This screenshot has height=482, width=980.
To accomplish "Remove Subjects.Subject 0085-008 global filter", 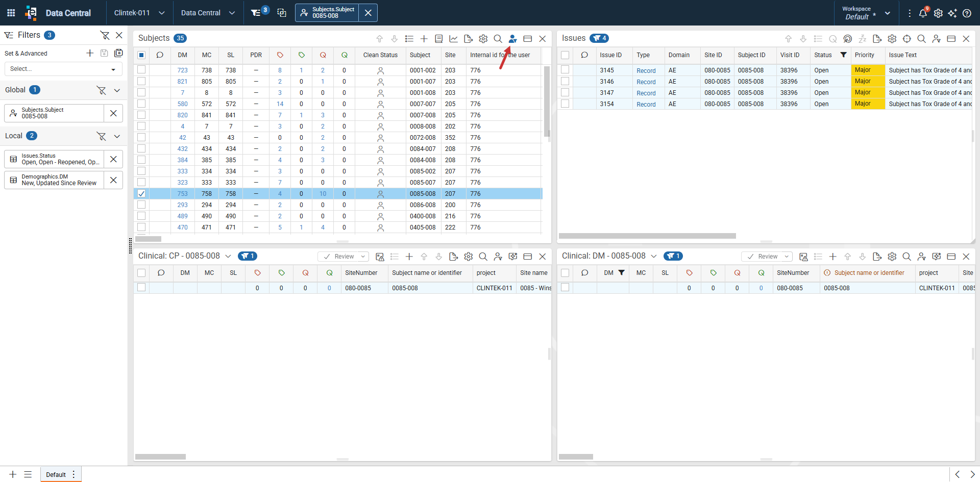I will click(x=113, y=113).
